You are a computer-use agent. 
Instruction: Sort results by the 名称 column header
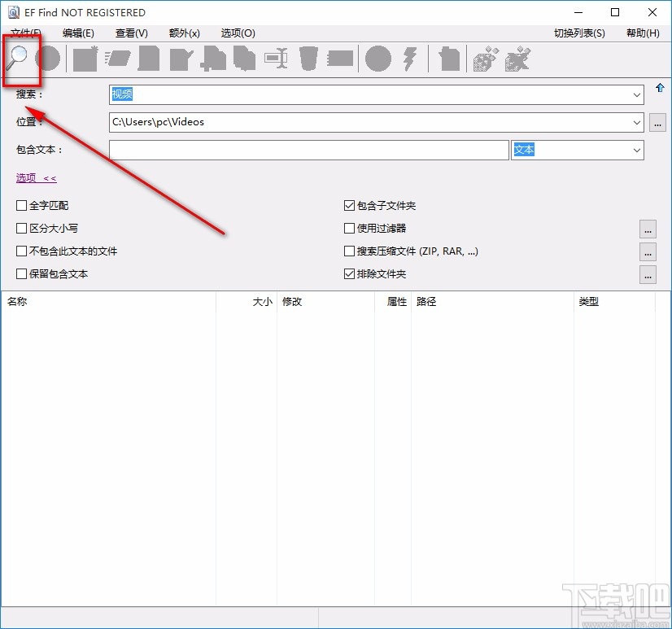(106, 301)
